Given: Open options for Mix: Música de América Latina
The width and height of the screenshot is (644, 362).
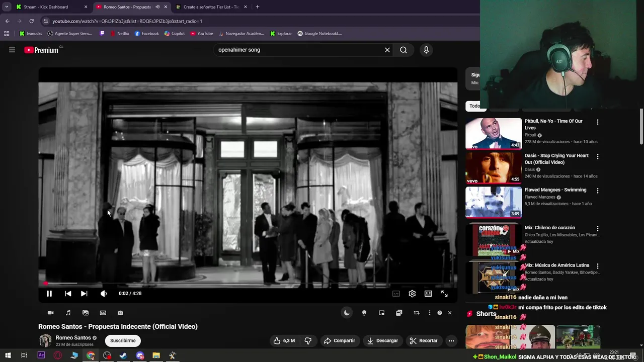Looking at the screenshot, I should [x=598, y=266].
